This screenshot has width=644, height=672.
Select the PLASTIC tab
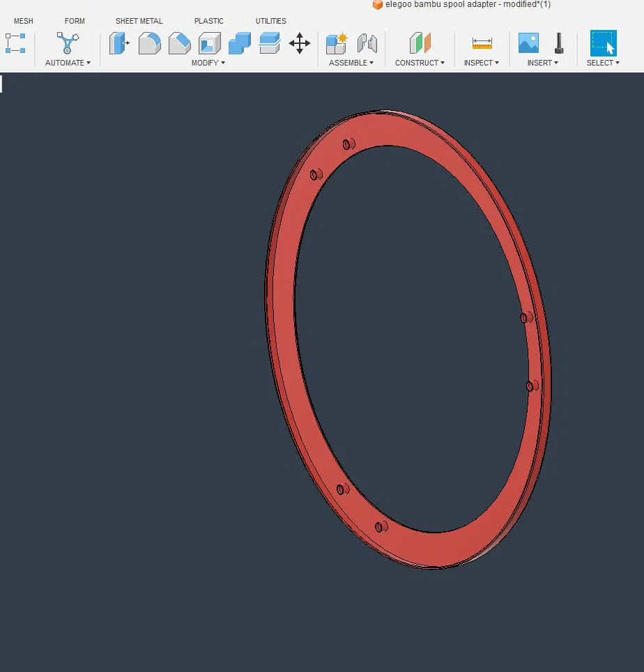[x=208, y=21]
